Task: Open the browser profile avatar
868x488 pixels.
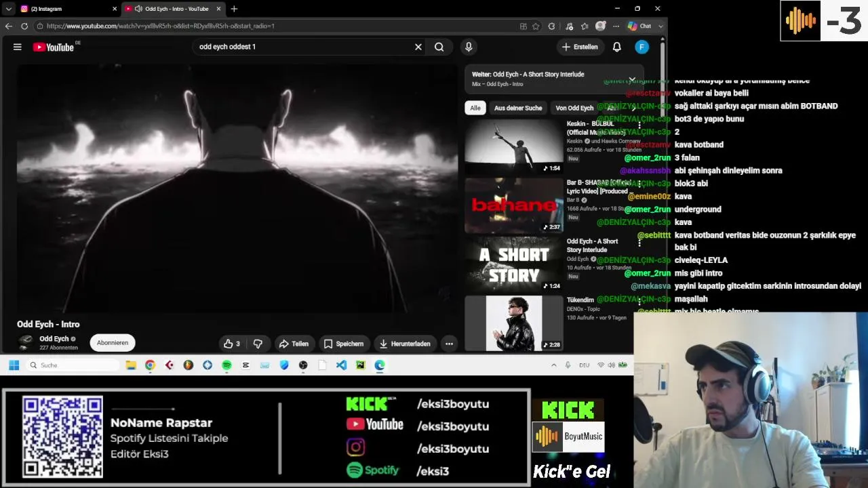Action: pyautogui.click(x=600, y=26)
